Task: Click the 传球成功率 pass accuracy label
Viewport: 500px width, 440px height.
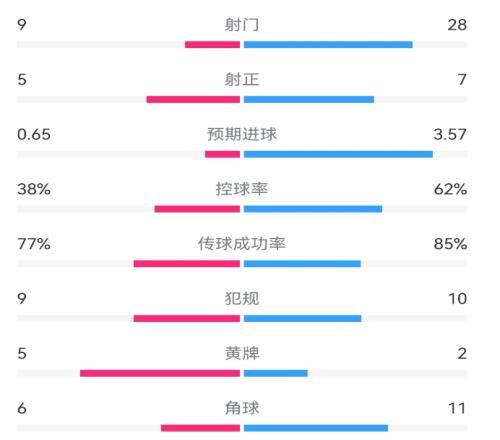Action: pyautogui.click(x=242, y=244)
